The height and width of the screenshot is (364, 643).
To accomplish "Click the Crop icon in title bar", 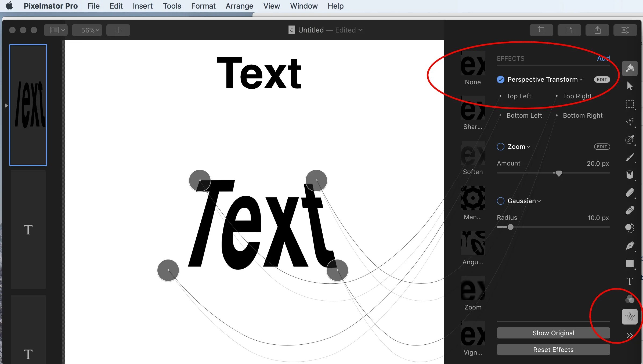I will tap(541, 30).
